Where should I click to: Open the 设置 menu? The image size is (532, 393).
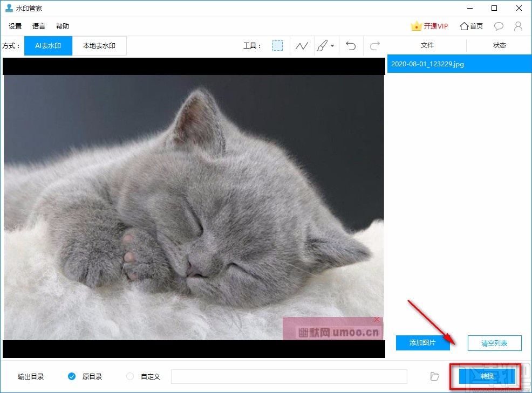tap(15, 26)
